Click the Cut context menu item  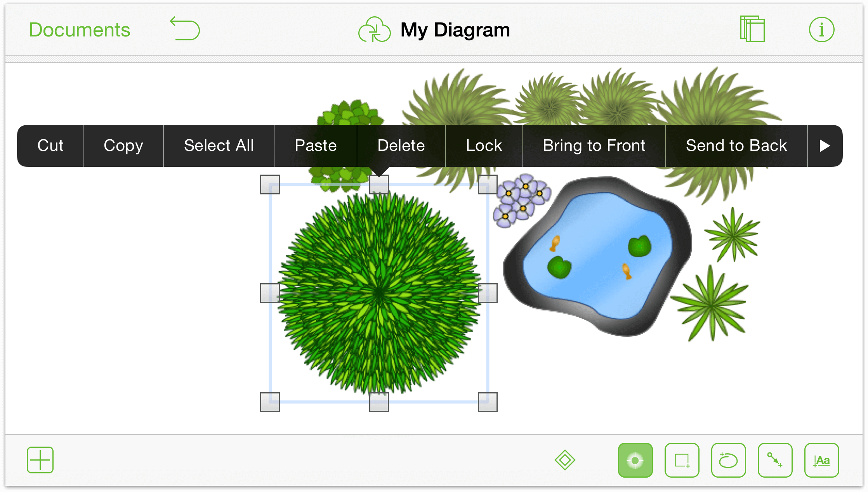[x=51, y=146]
